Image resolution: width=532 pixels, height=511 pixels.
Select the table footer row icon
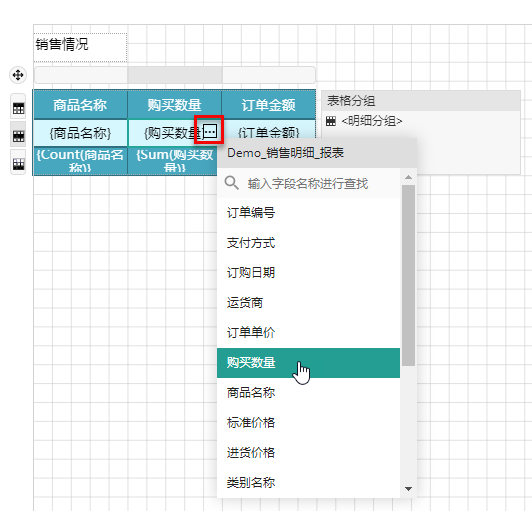coord(18,164)
